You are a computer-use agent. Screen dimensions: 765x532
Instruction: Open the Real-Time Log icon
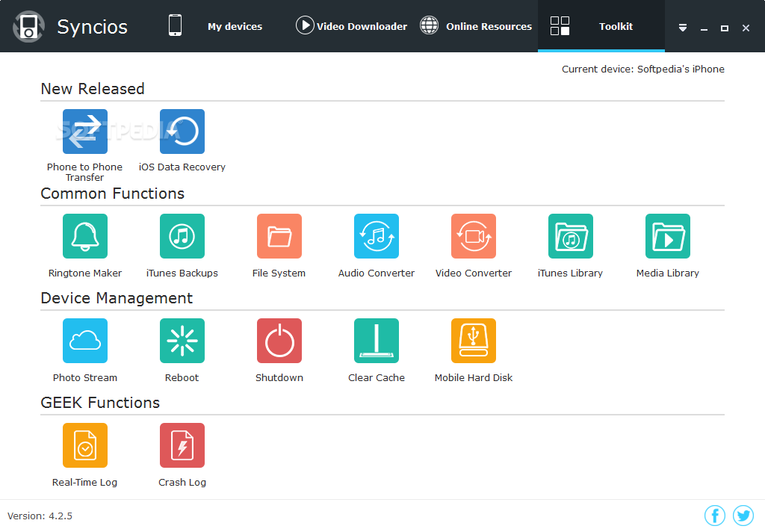[85, 445]
